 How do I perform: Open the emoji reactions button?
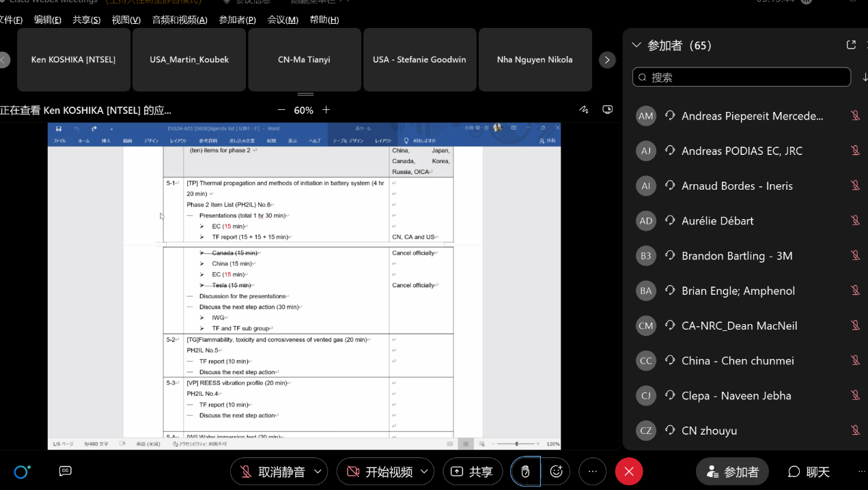pos(557,472)
